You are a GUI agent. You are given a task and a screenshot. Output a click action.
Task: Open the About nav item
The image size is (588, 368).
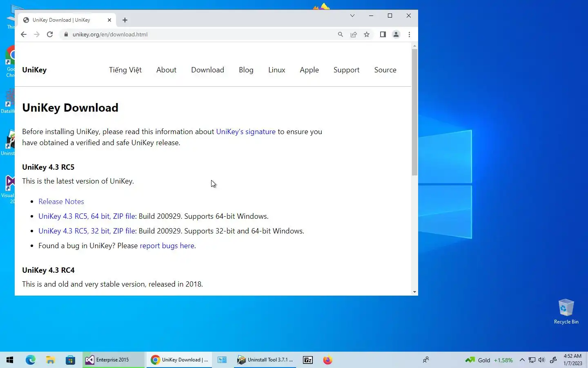(166, 70)
